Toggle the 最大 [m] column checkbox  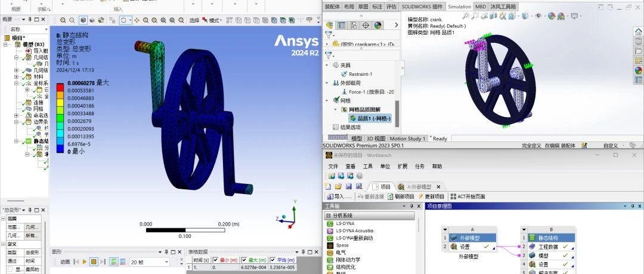click(244, 260)
